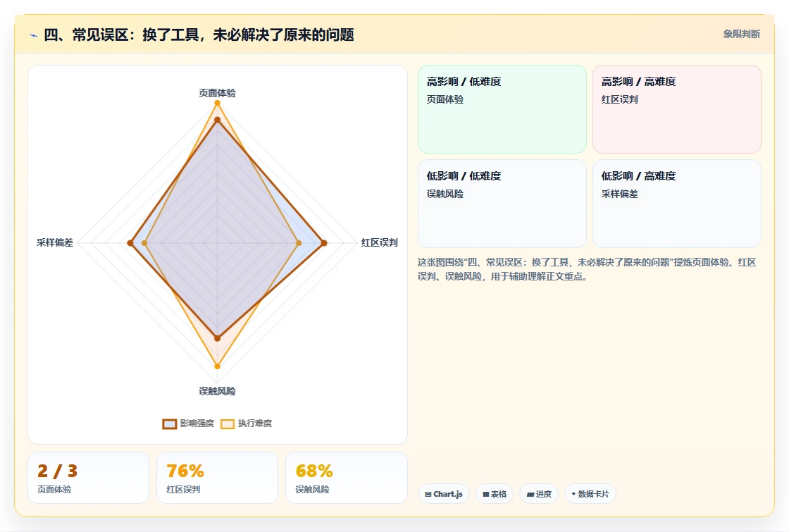Select the 低影响 / 低难度 quadrant card

point(502,204)
